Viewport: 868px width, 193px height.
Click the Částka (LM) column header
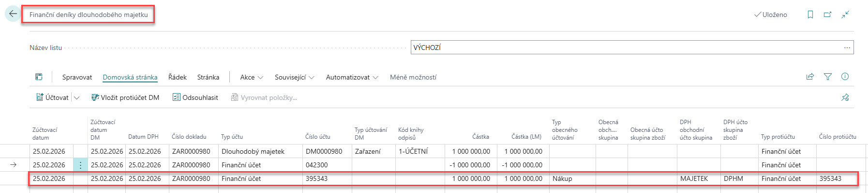point(526,137)
